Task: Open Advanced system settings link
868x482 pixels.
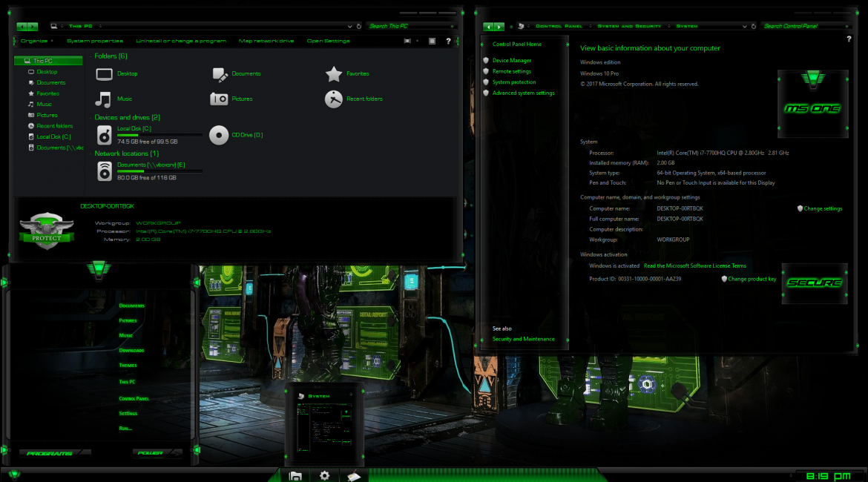Action: click(523, 93)
